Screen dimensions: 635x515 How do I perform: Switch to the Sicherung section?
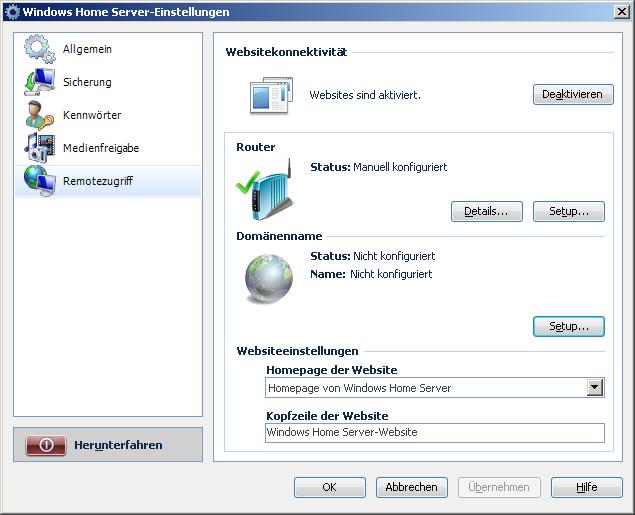(108, 82)
